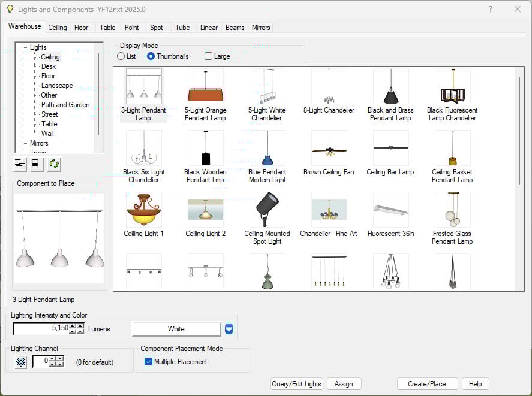Open the blue light color dropdown arrow
Viewport: 532px width, 396px height.
229,329
